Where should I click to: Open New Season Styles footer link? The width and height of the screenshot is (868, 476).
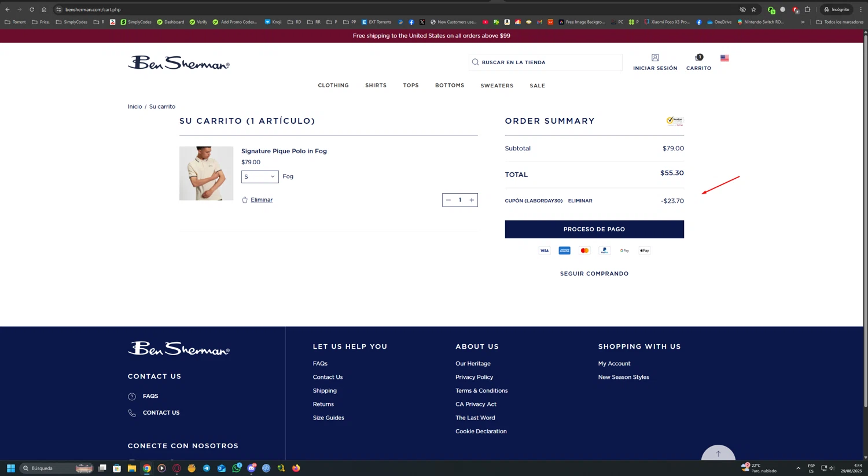point(624,377)
